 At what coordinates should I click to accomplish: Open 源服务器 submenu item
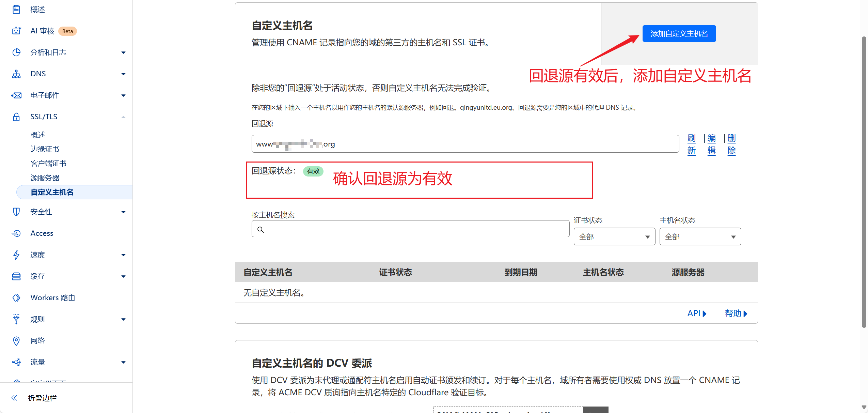point(45,178)
